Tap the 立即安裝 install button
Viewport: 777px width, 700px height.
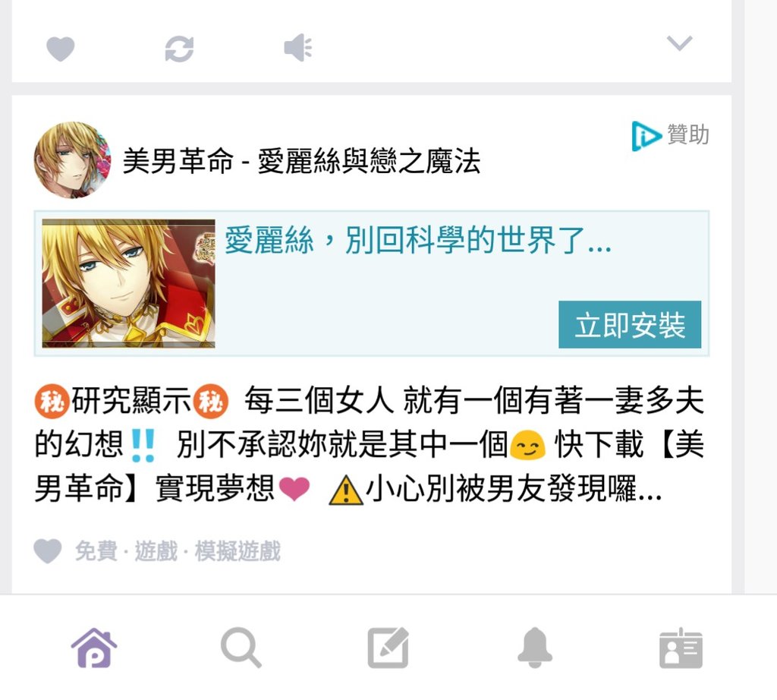coord(630,325)
